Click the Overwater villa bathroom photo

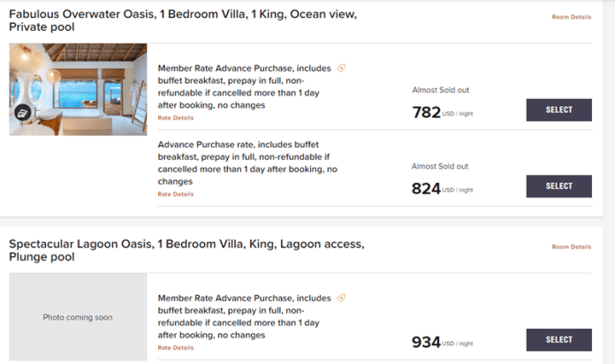pos(78,89)
